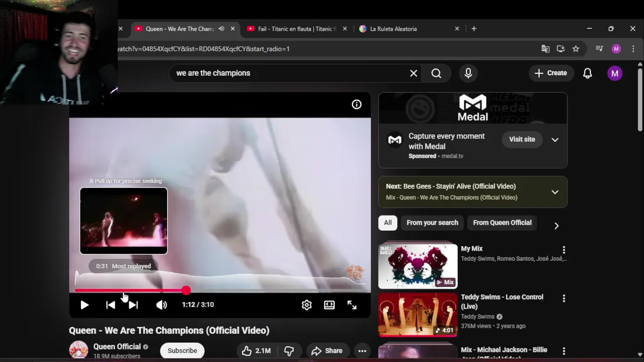The height and width of the screenshot is (362, 644).
Task: Share the video
Action: coord(327,351)
